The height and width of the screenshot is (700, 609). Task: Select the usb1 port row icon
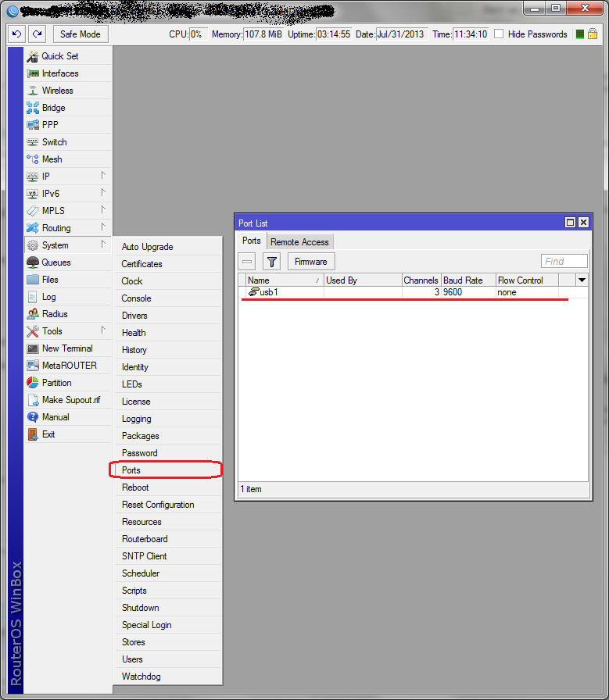254,292
